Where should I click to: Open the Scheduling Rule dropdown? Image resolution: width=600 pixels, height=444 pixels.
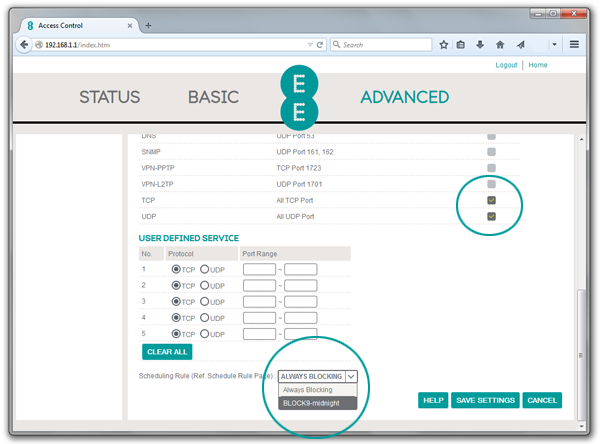click(318, 377)
